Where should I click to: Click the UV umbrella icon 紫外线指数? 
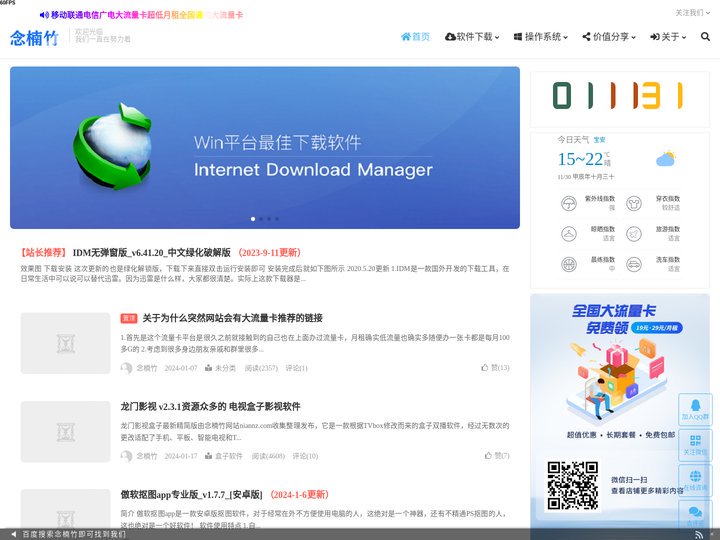[x=569, y=203]
